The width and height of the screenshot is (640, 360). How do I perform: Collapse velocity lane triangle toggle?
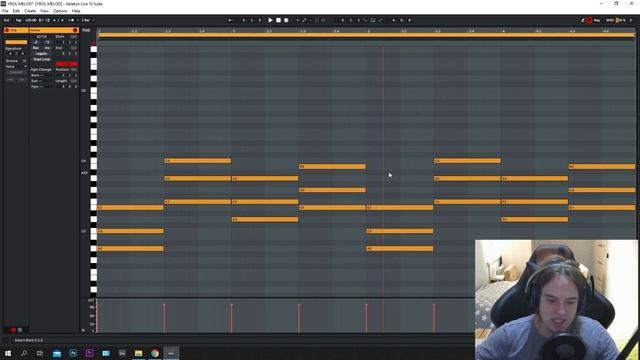83,330
